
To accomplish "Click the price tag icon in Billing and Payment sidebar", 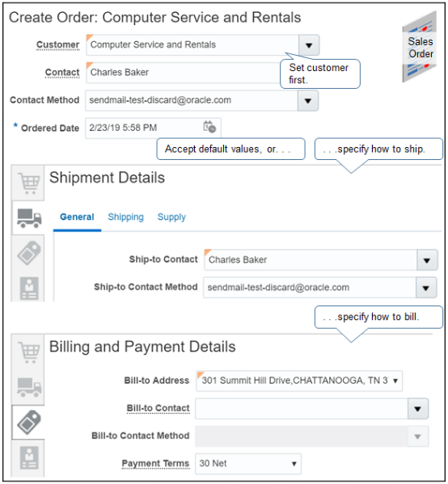I will [x=29, y=423].
